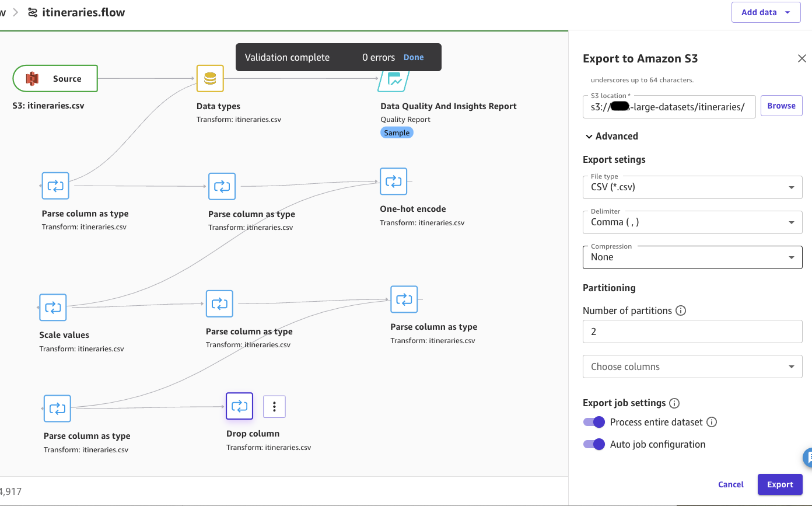
Task: Close the Export to Amazon S3 panel
Action: click(802, 58)
